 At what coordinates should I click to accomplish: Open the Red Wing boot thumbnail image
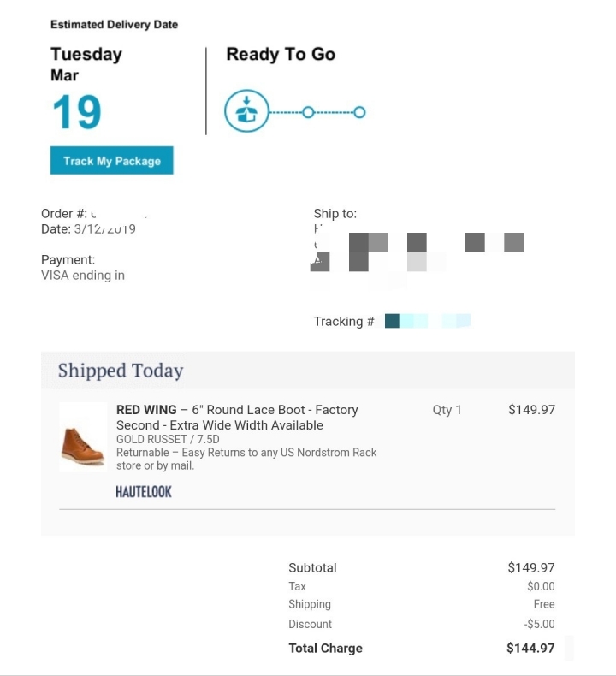[83, 437]
